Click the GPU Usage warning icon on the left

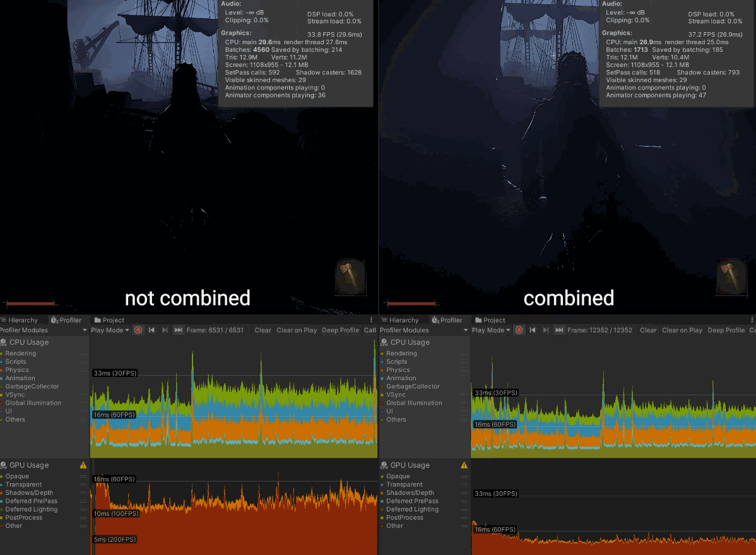point(83,465)
